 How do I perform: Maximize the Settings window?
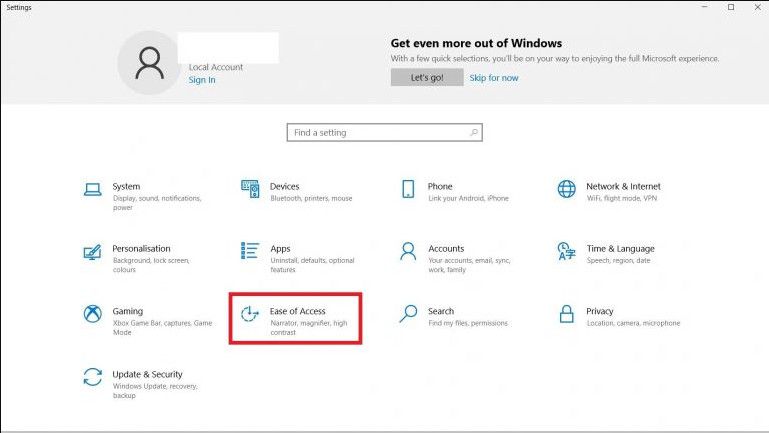click(x=731, y=7)
